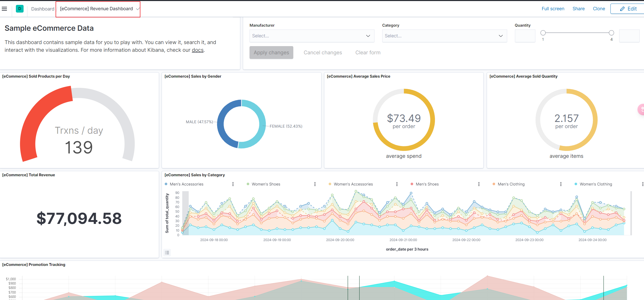Image resolution: width=644 pixels, height=300 pixels.
Task: Click the Quantity slider right handle
Action: 611,33
